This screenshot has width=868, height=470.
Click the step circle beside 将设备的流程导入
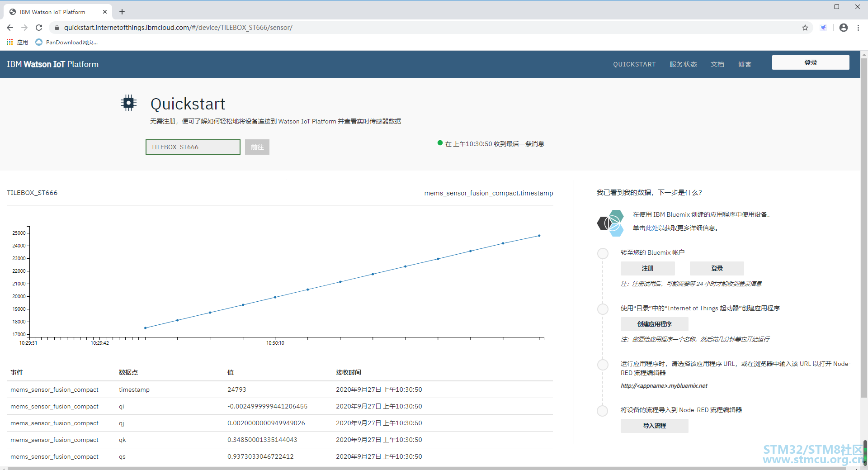pos(603,411)
